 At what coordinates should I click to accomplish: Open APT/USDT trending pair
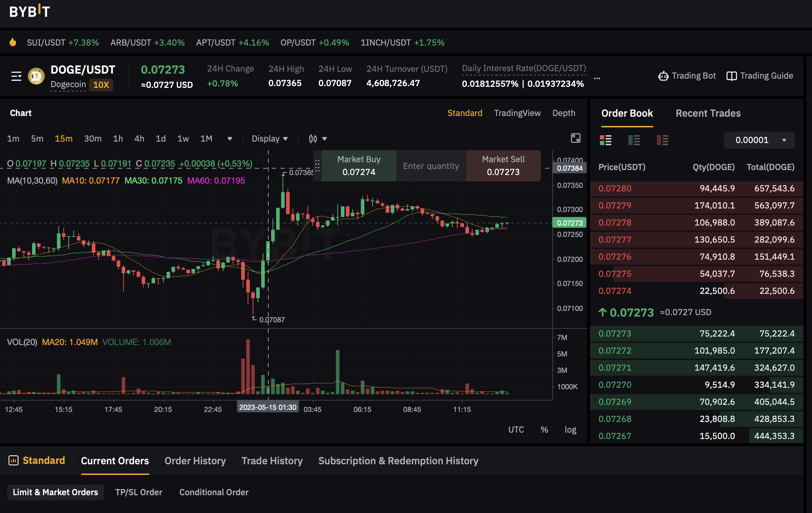click(232, 43)
